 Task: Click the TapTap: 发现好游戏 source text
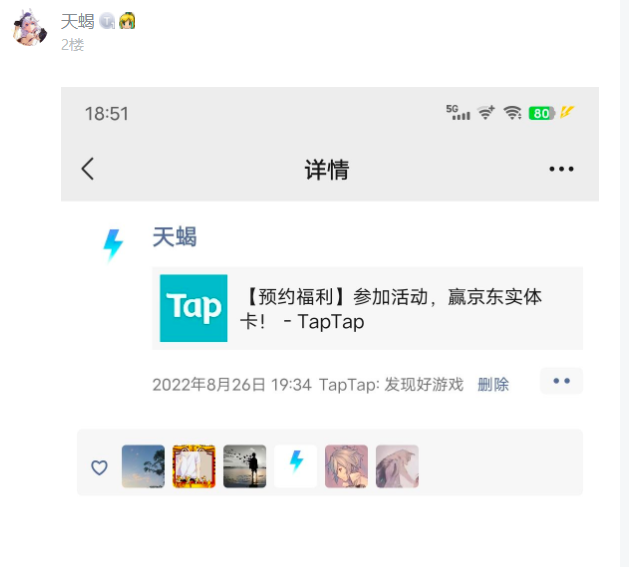pos(391,384)
